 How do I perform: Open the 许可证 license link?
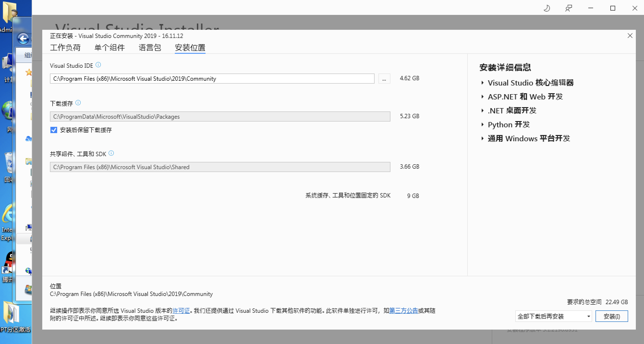[x=181, y=311]
